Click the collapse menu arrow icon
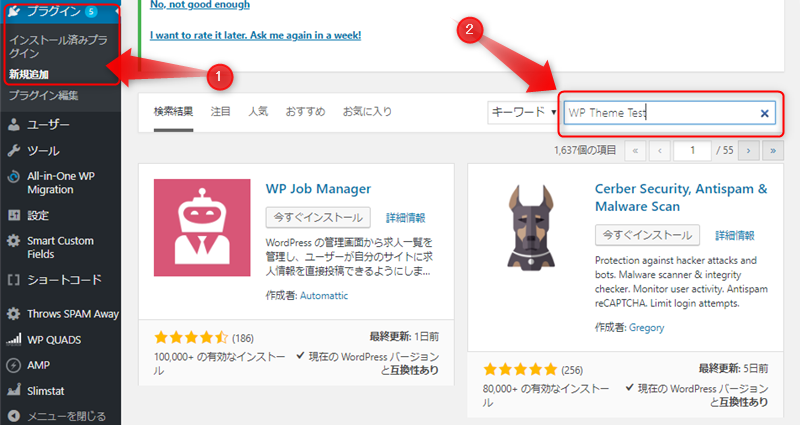800x425 pixels. 14,416
